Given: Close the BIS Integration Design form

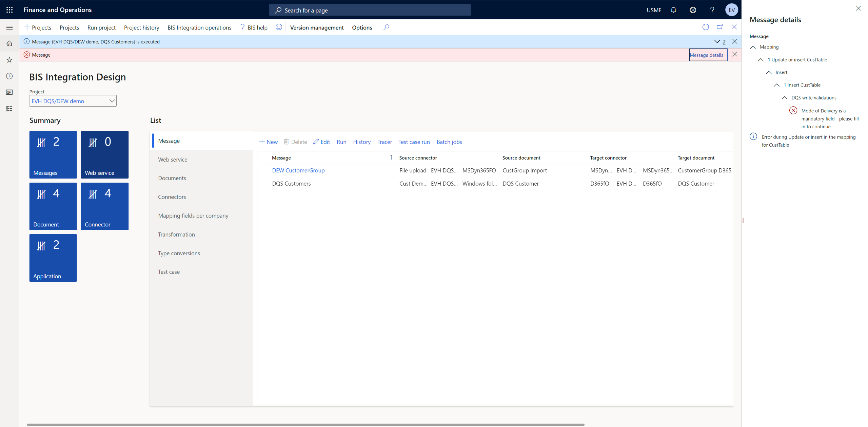Looking at the screenshot, I should [x=734, y=27].
